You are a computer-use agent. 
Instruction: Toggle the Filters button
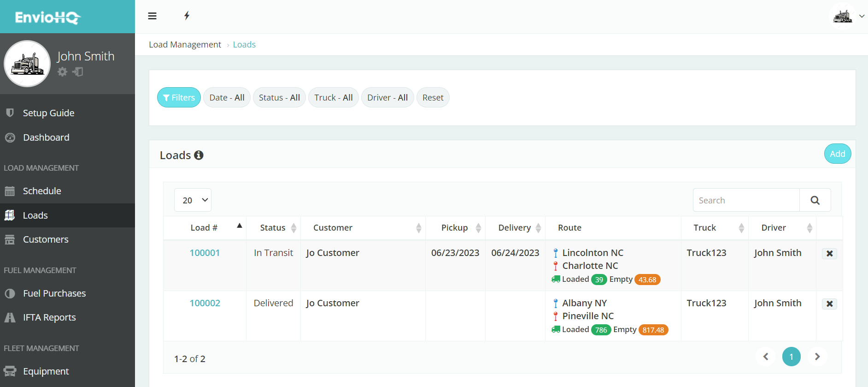pos(179,98)
